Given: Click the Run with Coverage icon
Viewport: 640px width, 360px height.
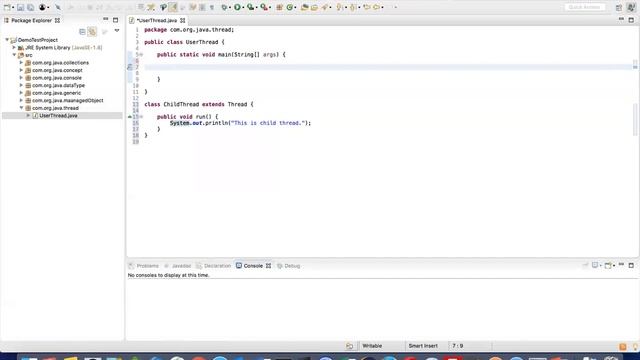Looking at the screenshot, I should pyautogui.click(x=250, y=7).
